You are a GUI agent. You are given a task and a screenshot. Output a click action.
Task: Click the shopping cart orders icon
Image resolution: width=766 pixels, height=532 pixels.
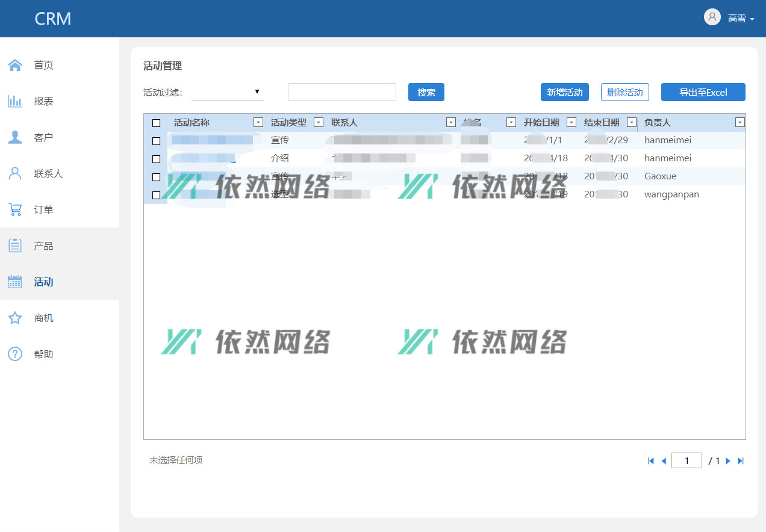tap(15, 209)
